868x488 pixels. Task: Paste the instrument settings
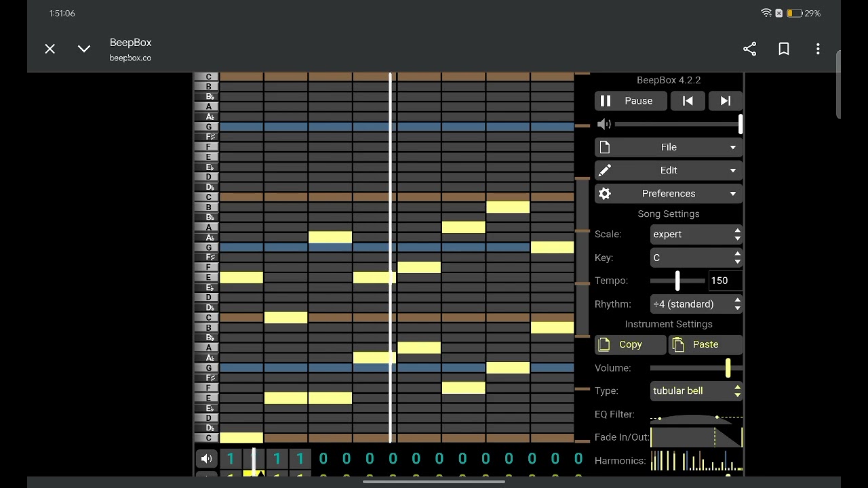coord(705,344)
